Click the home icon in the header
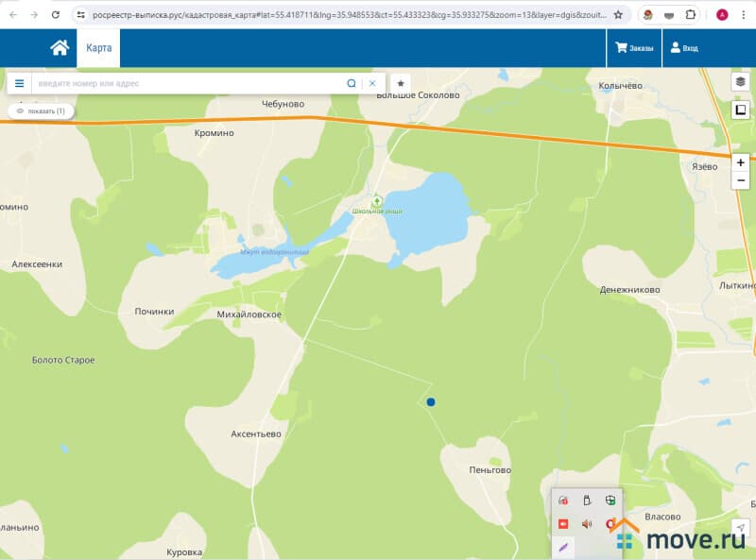 pyautogui.click(x=60, y=48)
